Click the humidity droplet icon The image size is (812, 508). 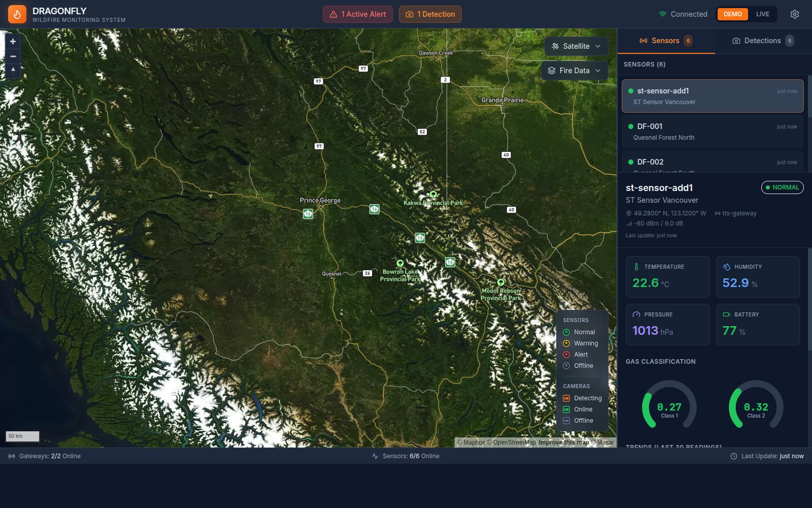click(x=726, y=267)
